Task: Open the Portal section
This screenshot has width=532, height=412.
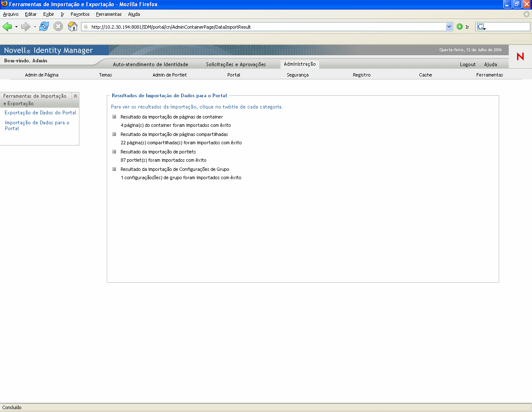Action: [x=234, y=75]
